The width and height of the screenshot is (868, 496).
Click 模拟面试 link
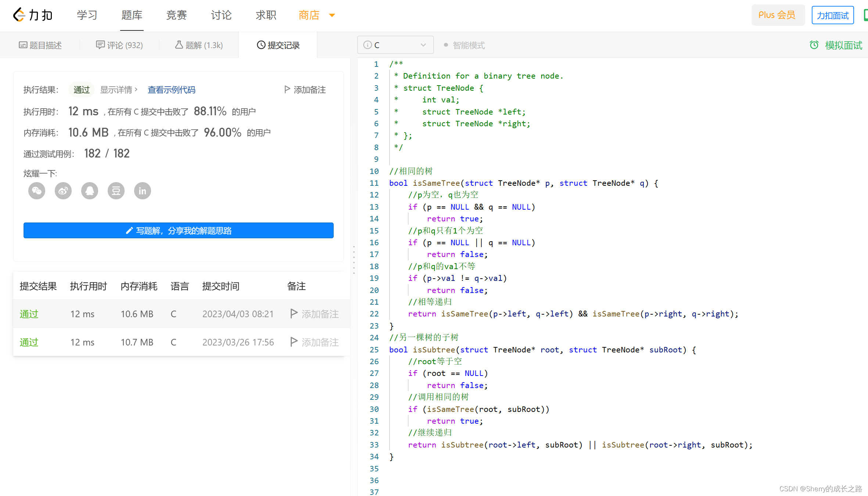pyautogui.click(x=843, y=45)
